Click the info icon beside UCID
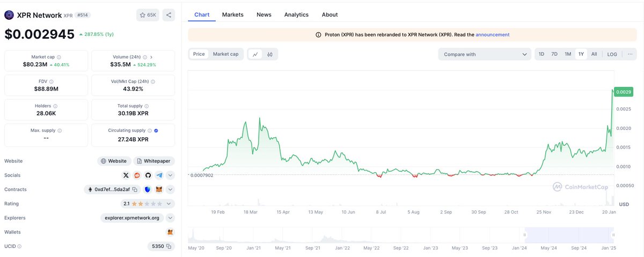 pos(20,246)
